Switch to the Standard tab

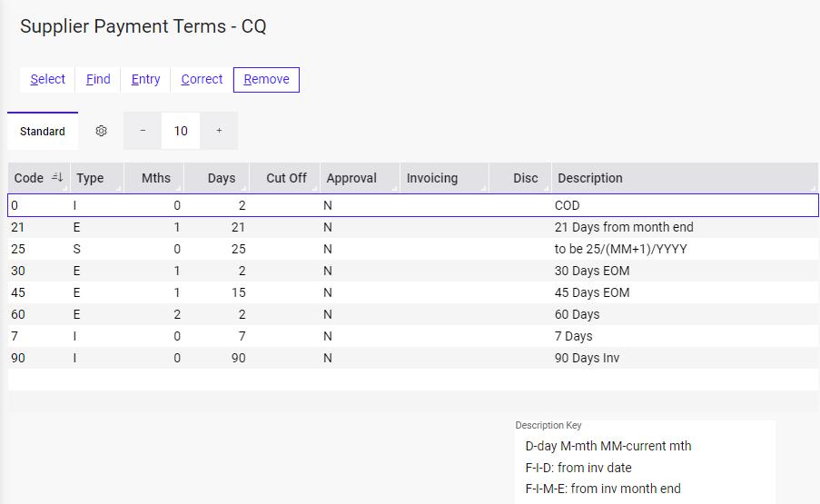[43, 131]
